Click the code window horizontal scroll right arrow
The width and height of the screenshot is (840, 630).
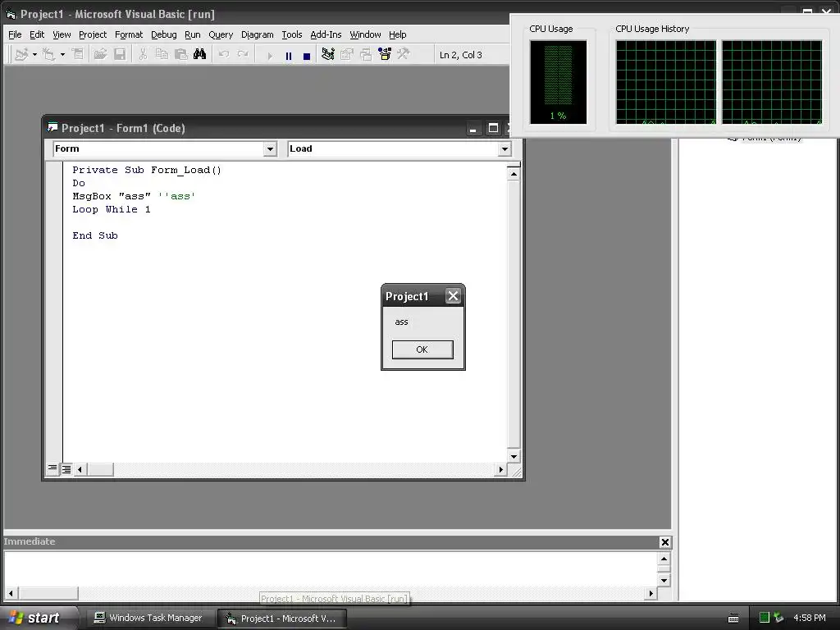click(x=500, y=470)
